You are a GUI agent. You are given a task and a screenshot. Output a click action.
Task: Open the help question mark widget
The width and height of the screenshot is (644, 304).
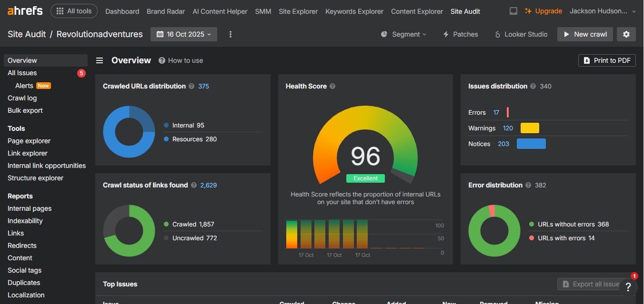pyautogui.click(x=628, y=286)
